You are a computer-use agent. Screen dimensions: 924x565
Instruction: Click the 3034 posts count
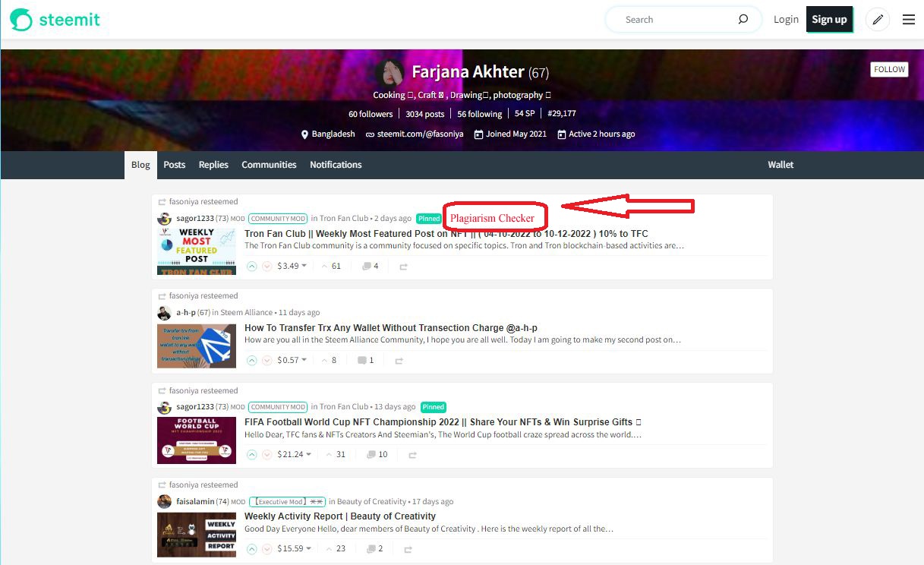[x=425, y=114]
